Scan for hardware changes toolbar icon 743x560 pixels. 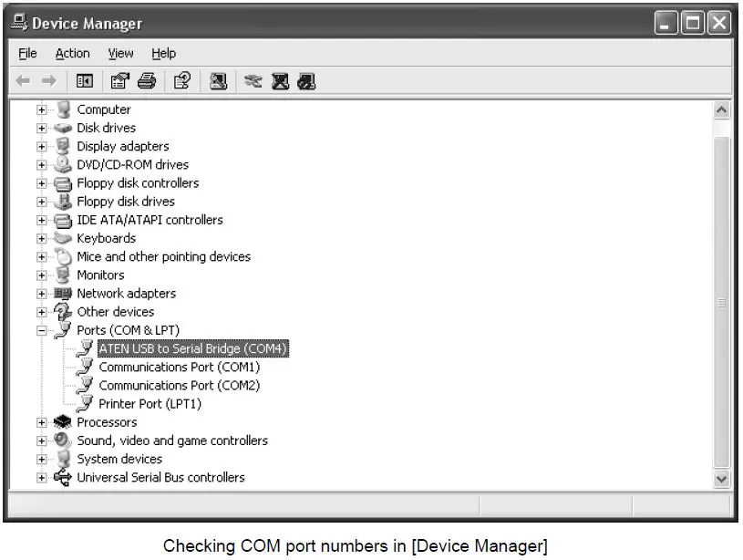click(x=219, y=81)
